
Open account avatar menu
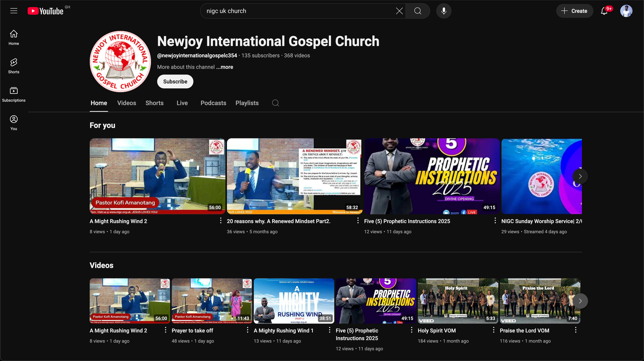click(626, 11)
